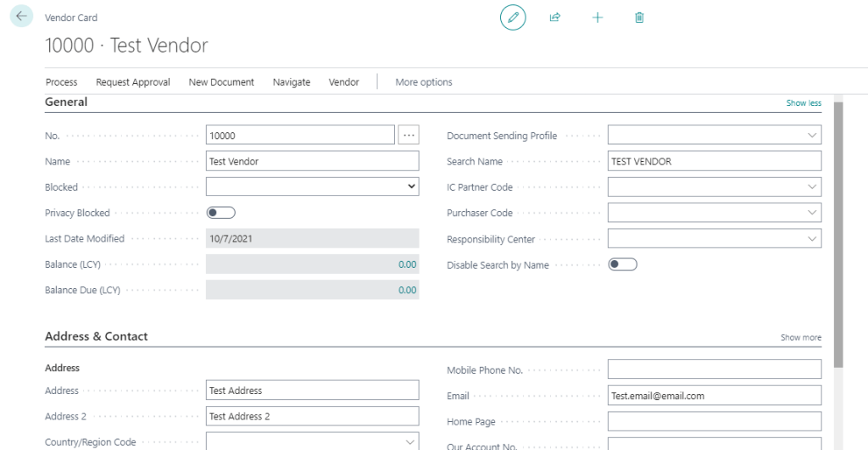Click the pencil edit icon
Image resolution: width=868 pixels, height=450 pixels.
[513, 17]
